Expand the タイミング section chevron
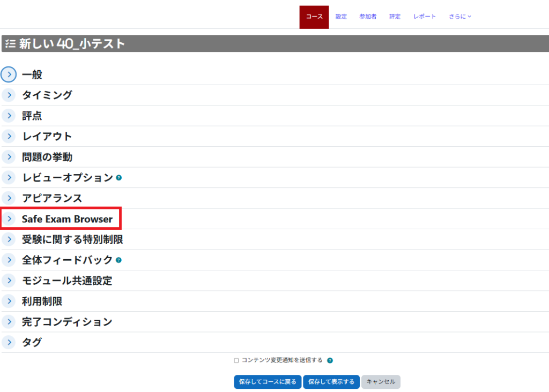The width and height of the screenshot is (549, 392). pyautogui.click(x=9, y=95)
